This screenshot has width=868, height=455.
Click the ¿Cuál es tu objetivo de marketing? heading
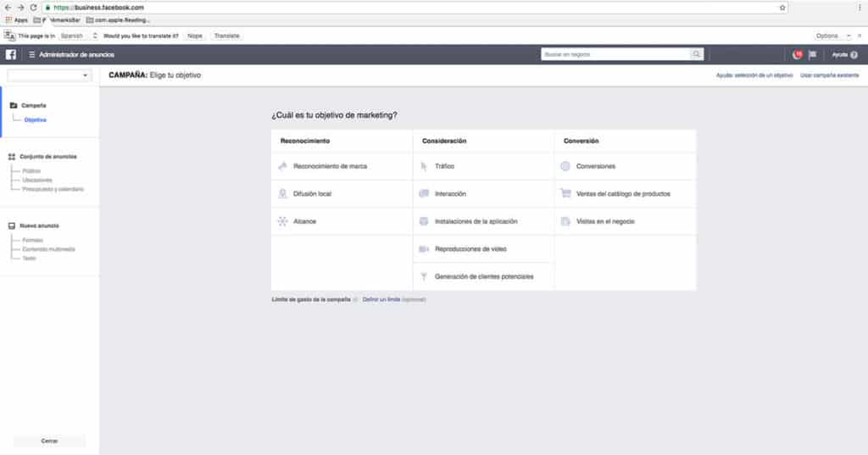pyautogui.click(x=334, y=115)
